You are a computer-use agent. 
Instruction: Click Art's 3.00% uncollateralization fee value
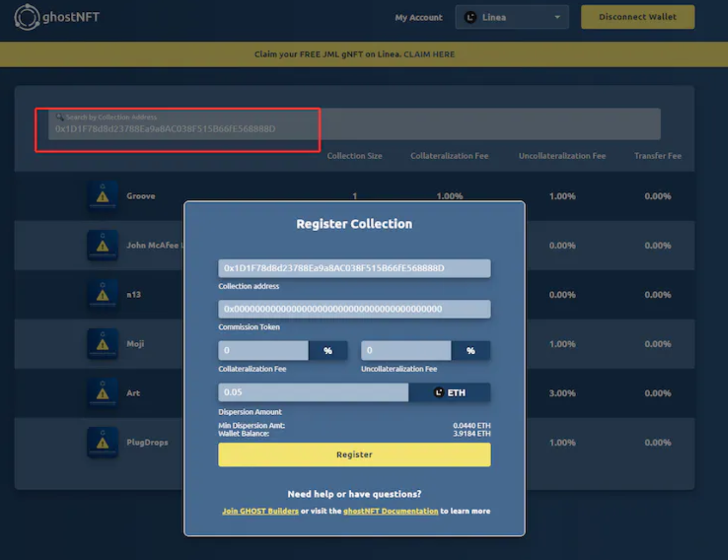click(x=562, y=393)
